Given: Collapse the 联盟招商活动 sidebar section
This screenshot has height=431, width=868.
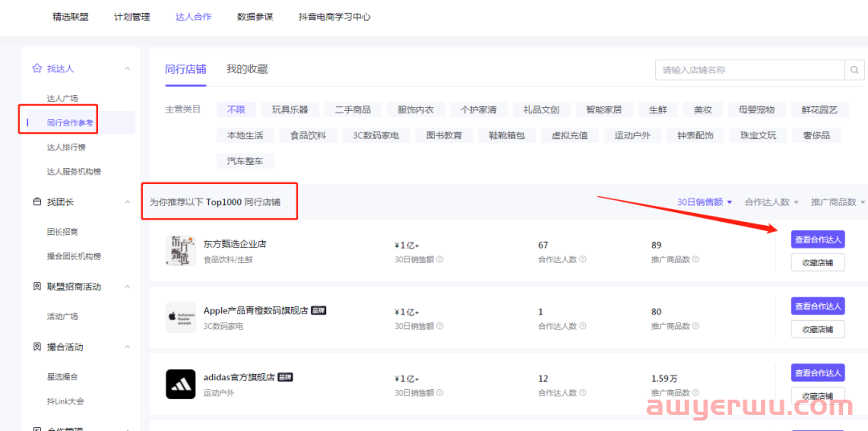Looking at the screenshot, I should point(127,287).
